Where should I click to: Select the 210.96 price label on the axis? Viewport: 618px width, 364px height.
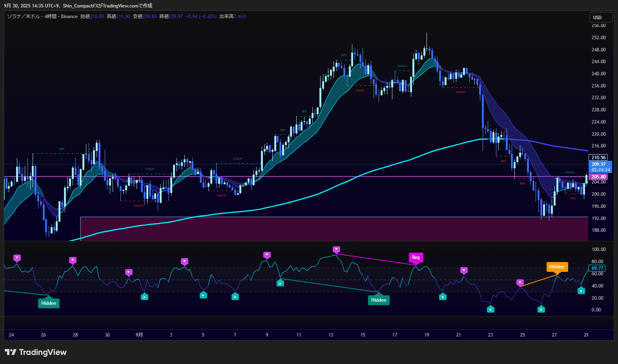pos(599,158)
